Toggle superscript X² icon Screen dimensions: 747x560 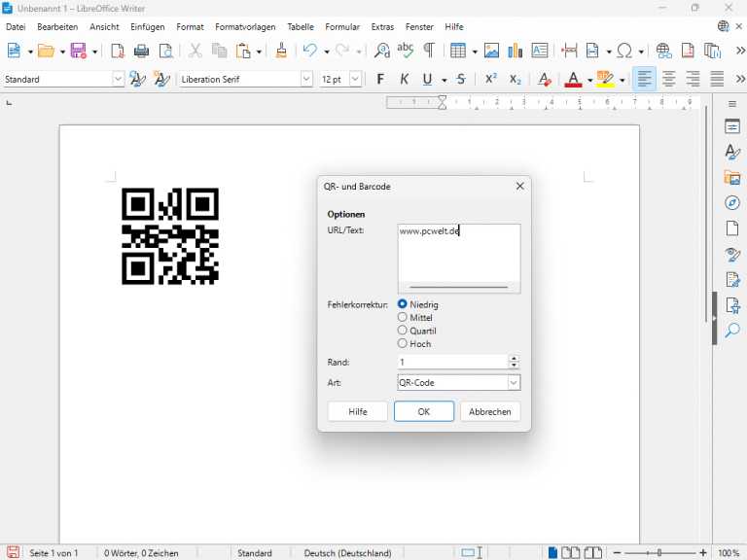[x=490, y=79]
